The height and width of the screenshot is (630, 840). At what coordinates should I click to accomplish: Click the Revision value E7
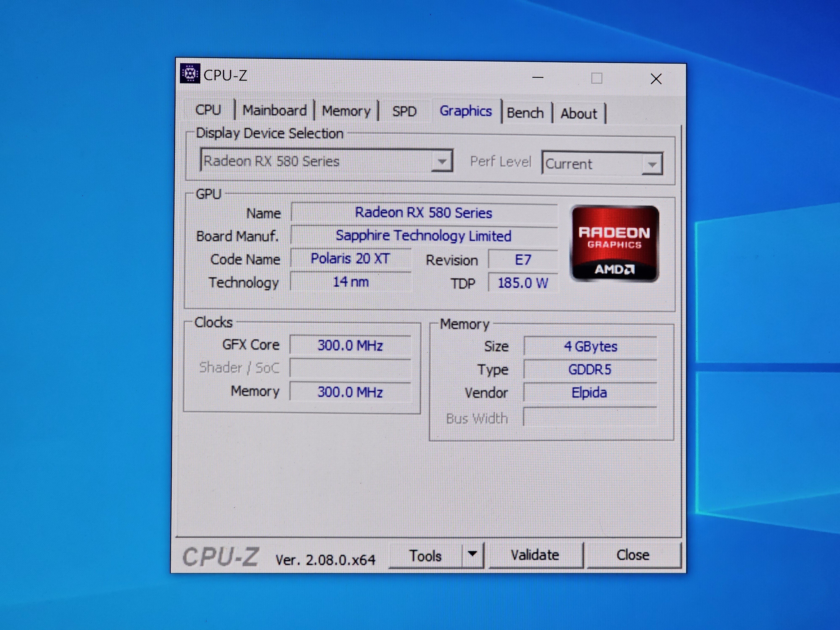coord(523,260)
